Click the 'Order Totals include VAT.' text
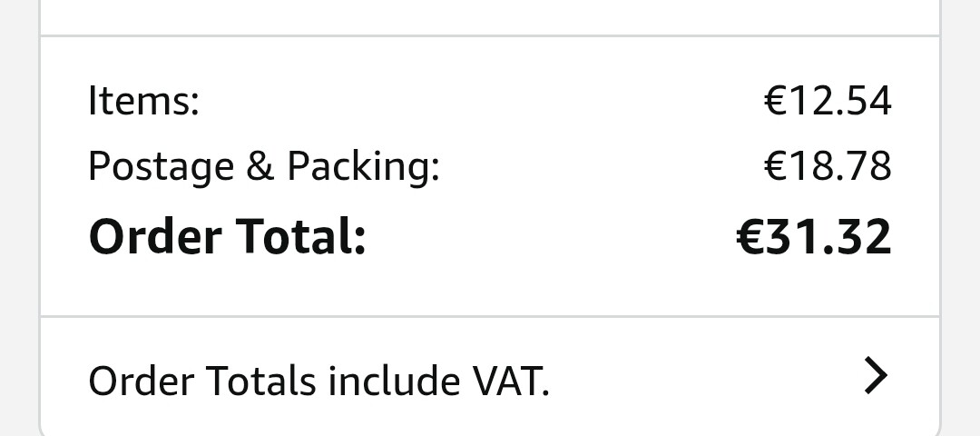980x436 pixels. 318,381
